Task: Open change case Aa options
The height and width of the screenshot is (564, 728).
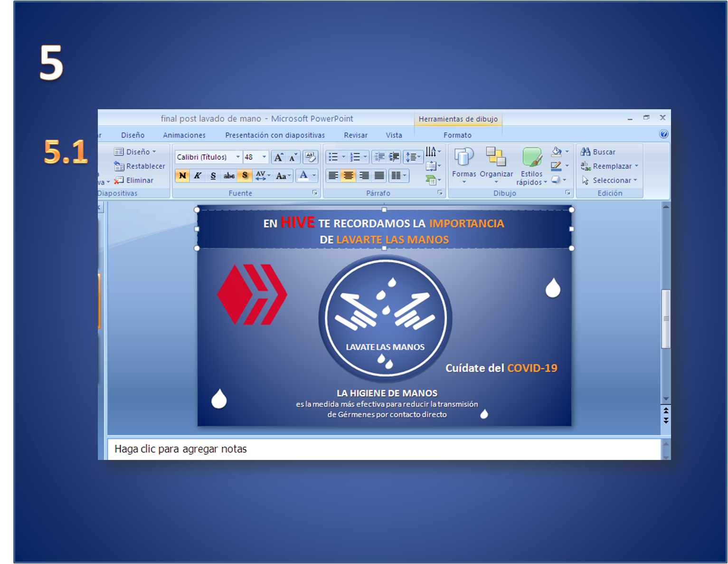Action: click(283, 176)
